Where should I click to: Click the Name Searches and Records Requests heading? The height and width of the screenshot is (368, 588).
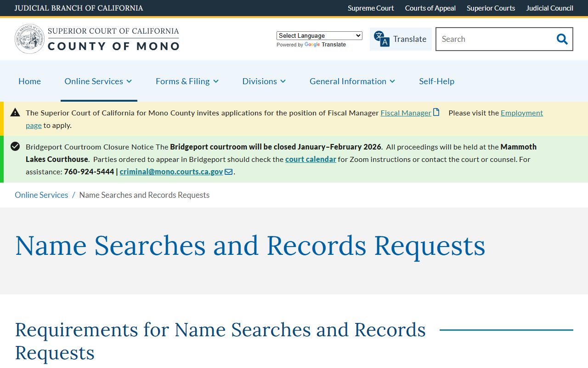(x=250, y=246)
